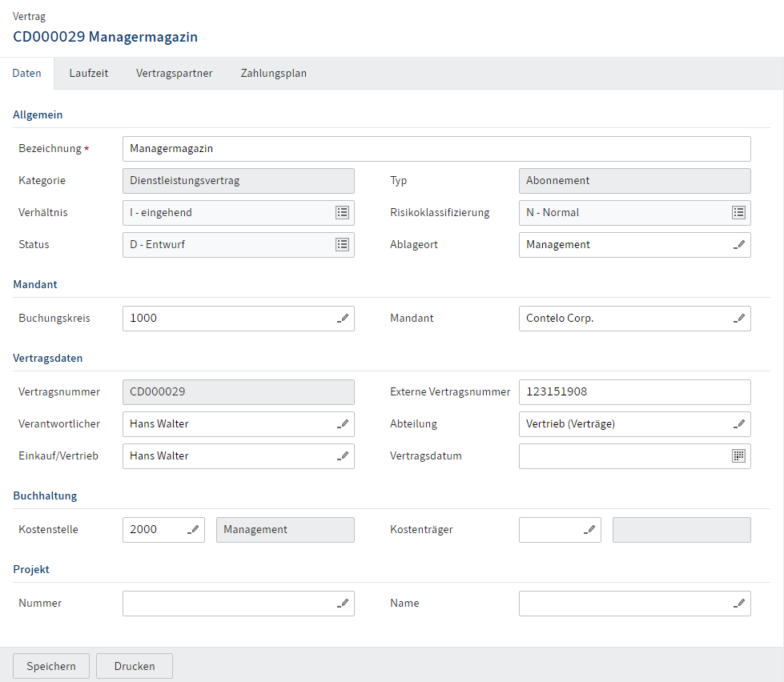The width and height of the screenshot is (784, 682).
Task: Click the Externe Vertragsnummer input field
Action: [x=634, y=392]
